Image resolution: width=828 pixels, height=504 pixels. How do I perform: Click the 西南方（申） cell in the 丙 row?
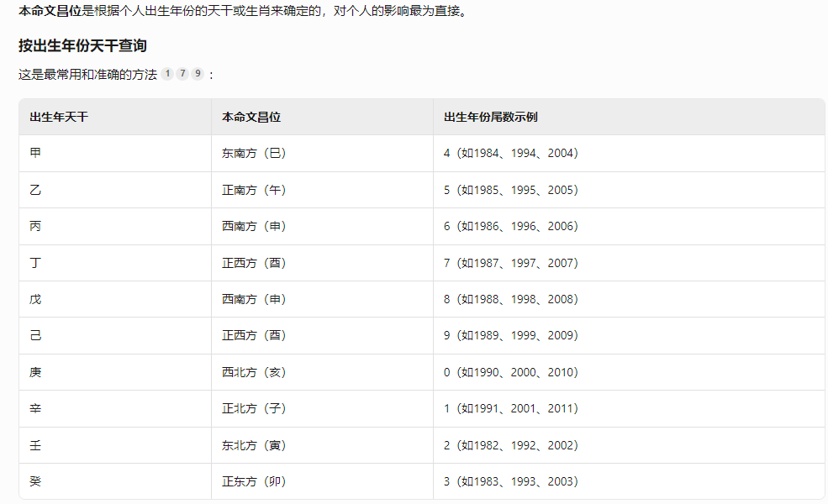254,227
